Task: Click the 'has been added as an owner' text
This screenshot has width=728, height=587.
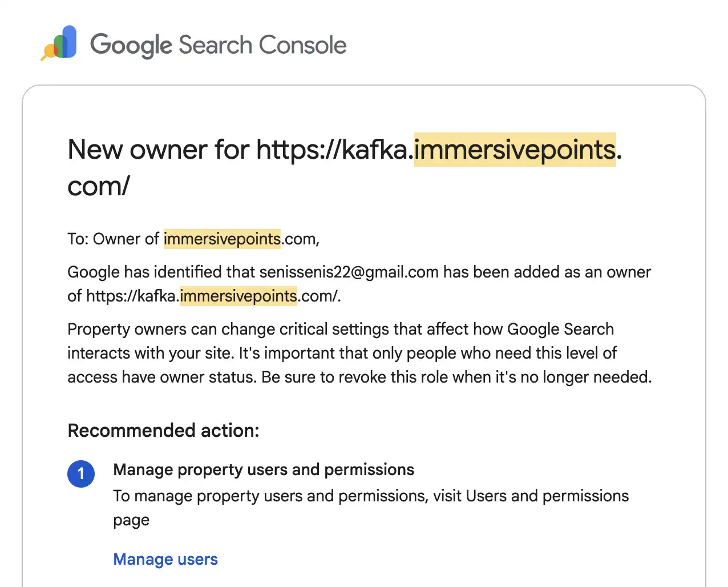Action: [547, 272]
